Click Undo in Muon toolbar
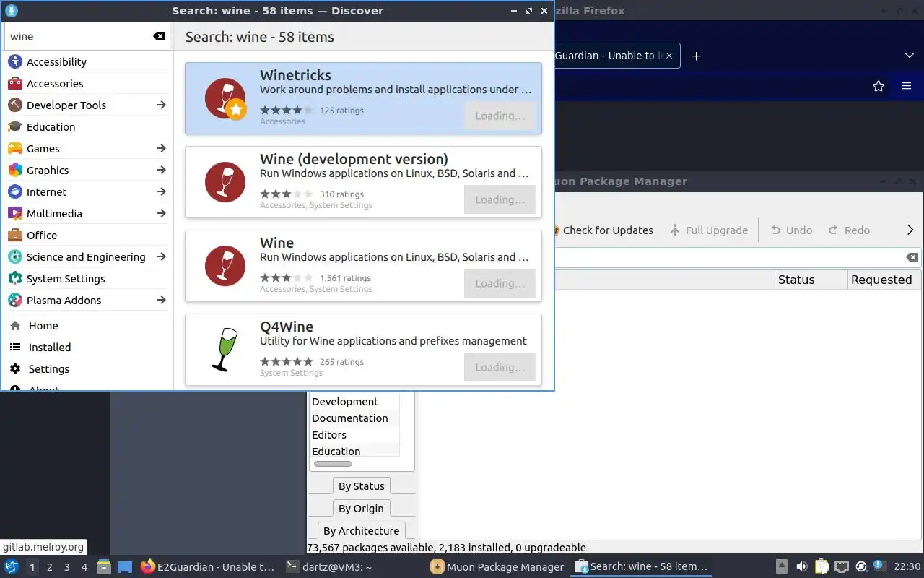Screen dimensions: 924x578 coord(791,230)
